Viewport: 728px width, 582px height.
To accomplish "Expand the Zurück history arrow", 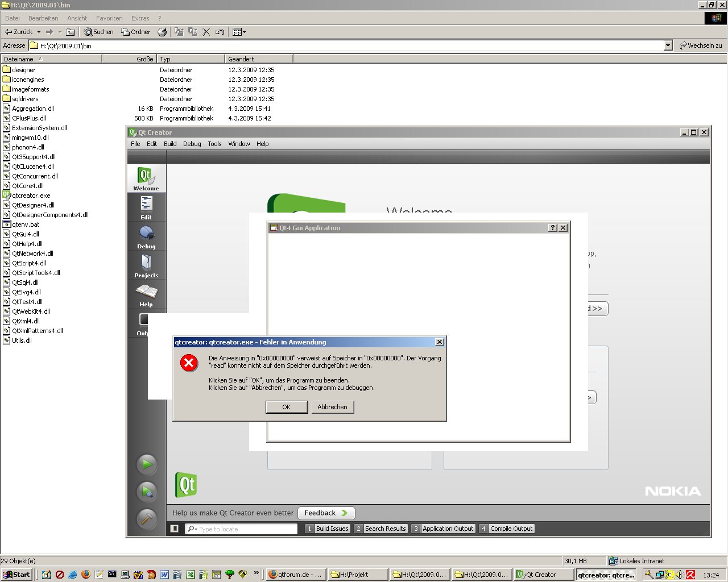I will 39,32.
